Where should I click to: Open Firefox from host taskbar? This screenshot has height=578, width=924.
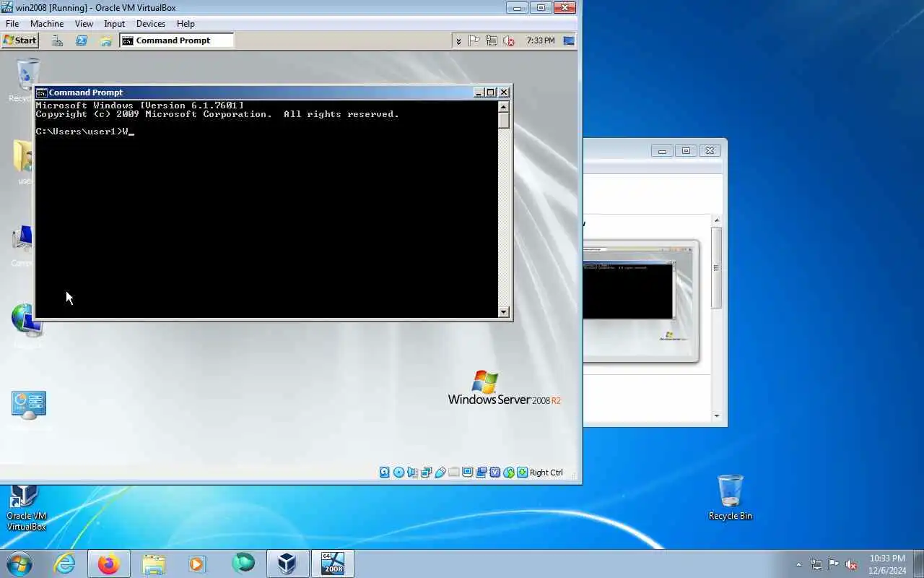pos(109,564)
